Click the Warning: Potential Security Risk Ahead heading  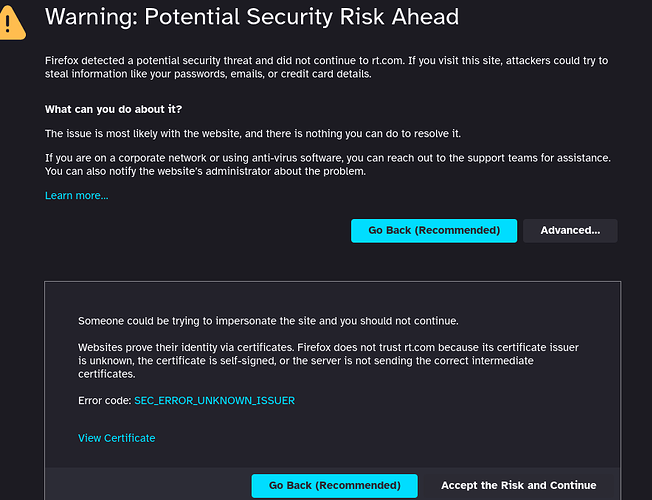[x=252, y=17]
